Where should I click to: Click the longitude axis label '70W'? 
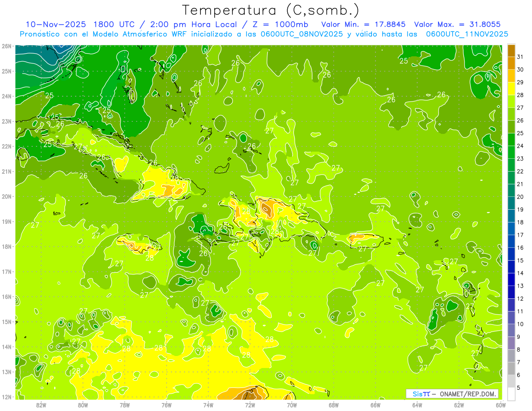tap(292, 405)
